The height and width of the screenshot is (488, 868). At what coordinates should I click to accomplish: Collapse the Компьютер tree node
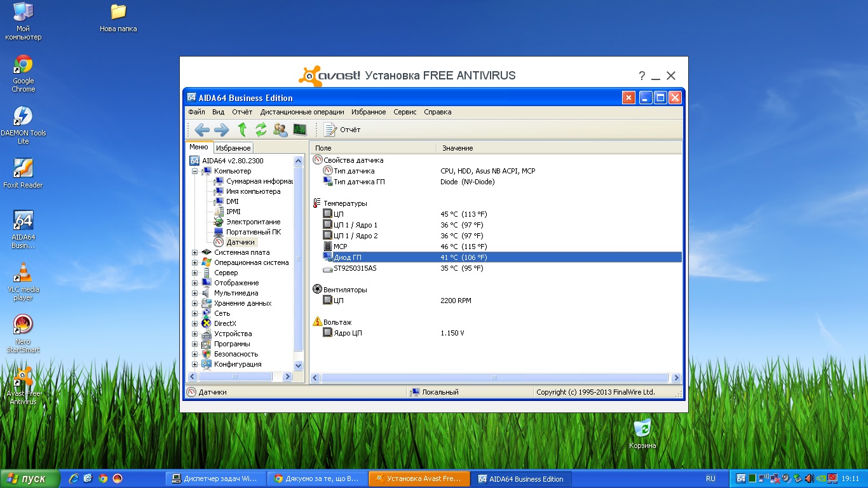click(194, 171)
